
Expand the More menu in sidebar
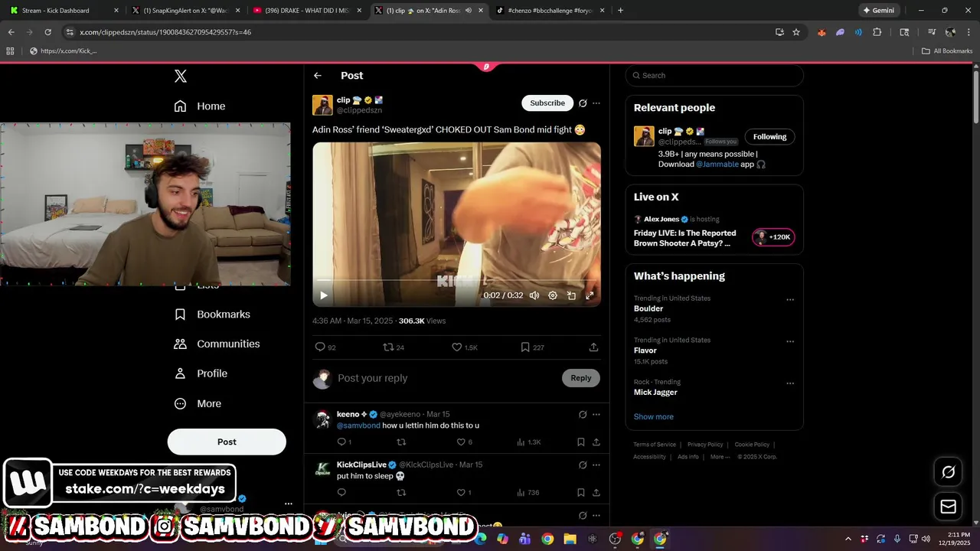click(x=198, y=403)
